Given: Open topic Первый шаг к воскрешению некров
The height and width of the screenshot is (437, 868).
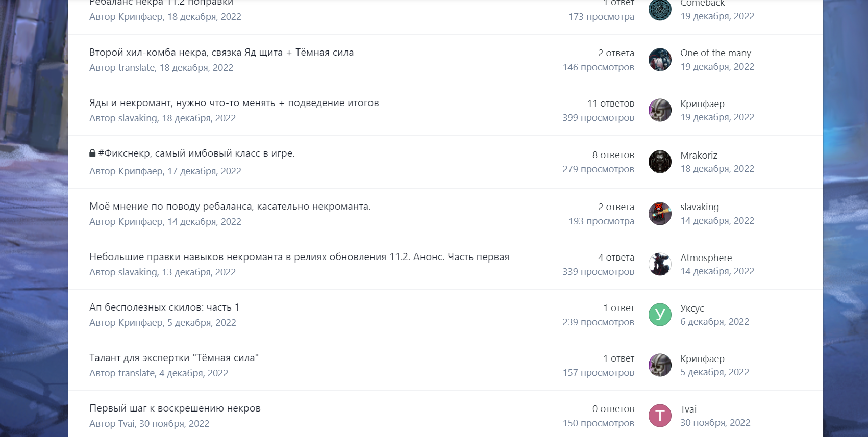Looking at the screenshot, I should (x=175, y=408).
